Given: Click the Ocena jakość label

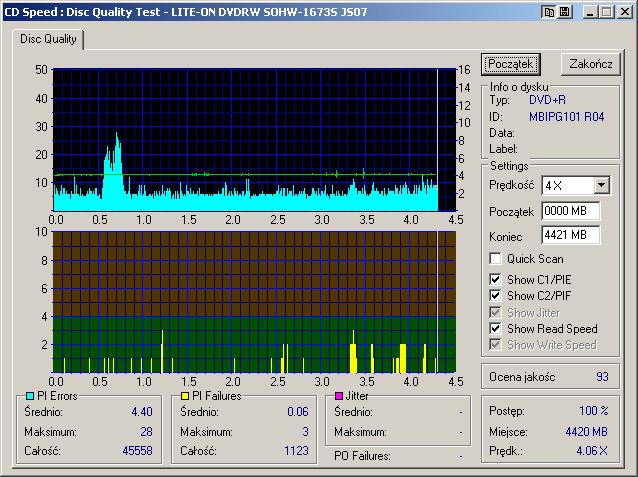Looking at the screenshot, I should tap(522, 377).
